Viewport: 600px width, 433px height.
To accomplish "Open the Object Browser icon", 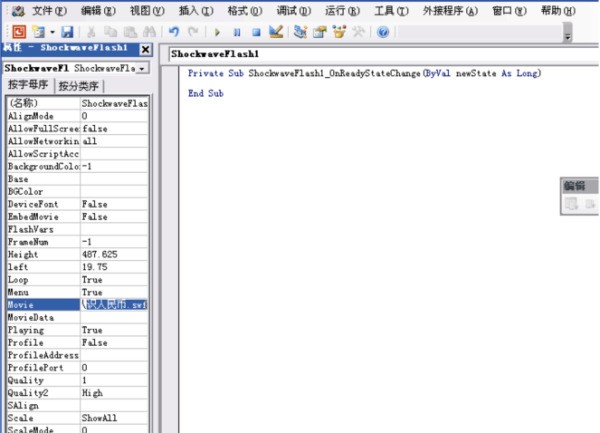I will coord(339,33).
